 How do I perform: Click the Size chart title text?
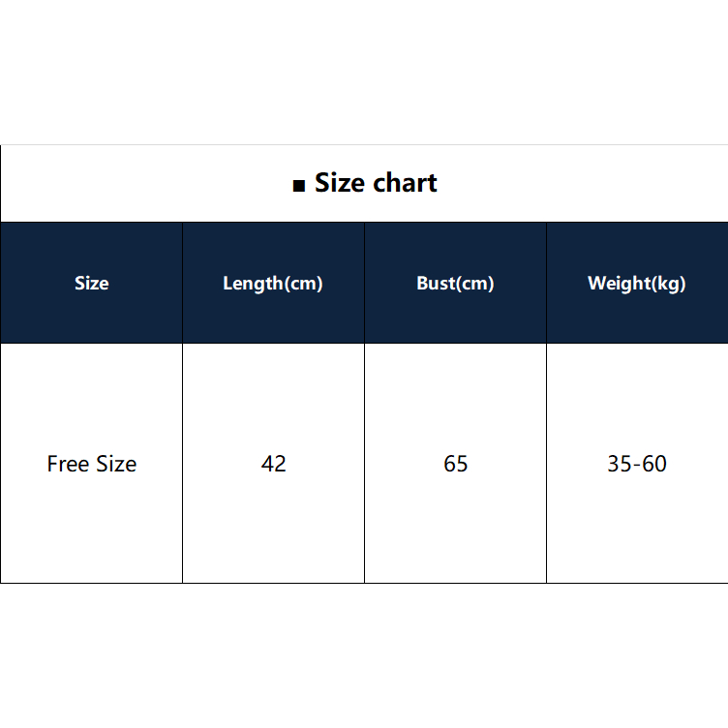point(376,183)
